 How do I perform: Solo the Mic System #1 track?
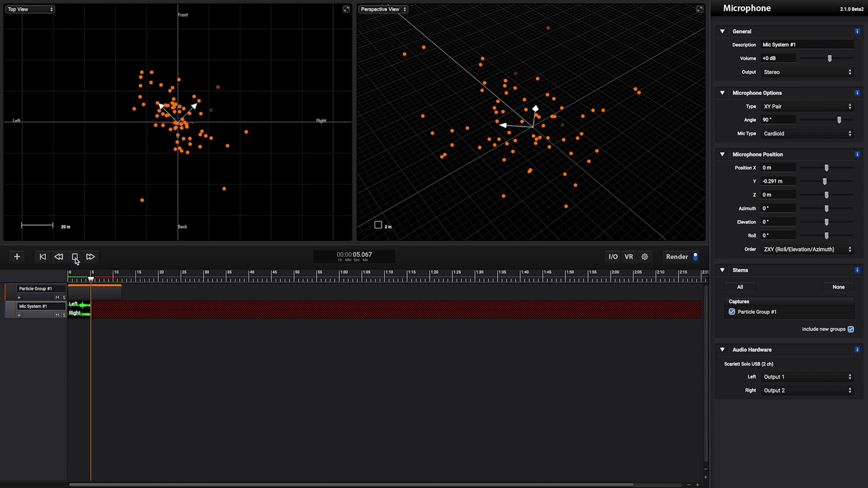pyautogui.click(x=64, y=315)
